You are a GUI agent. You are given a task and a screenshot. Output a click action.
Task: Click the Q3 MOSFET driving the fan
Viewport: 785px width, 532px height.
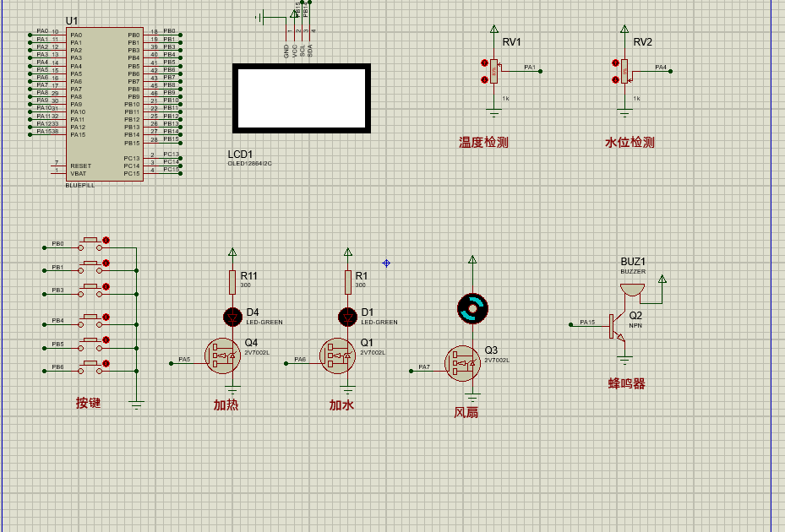[x=462, y=363]
